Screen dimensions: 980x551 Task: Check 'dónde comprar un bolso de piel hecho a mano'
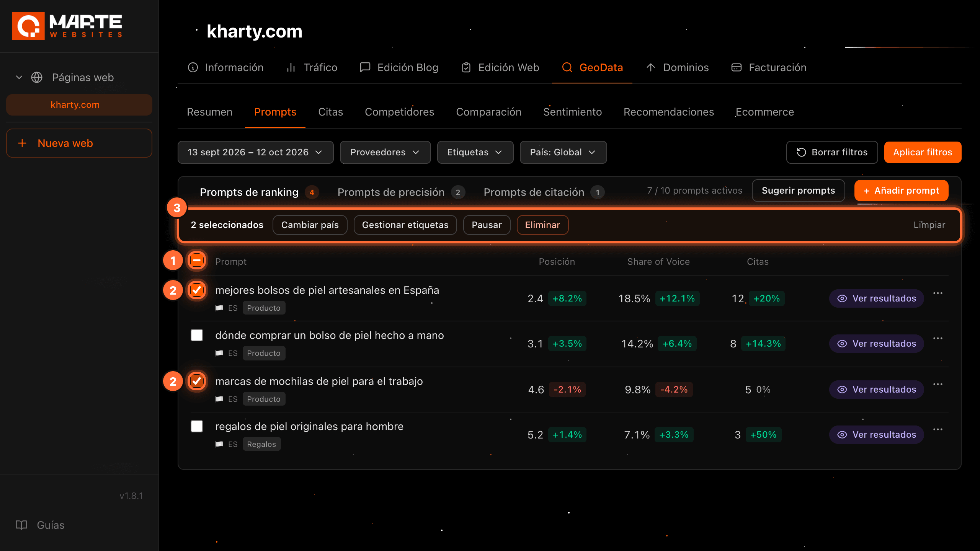[x=197, y=335]
